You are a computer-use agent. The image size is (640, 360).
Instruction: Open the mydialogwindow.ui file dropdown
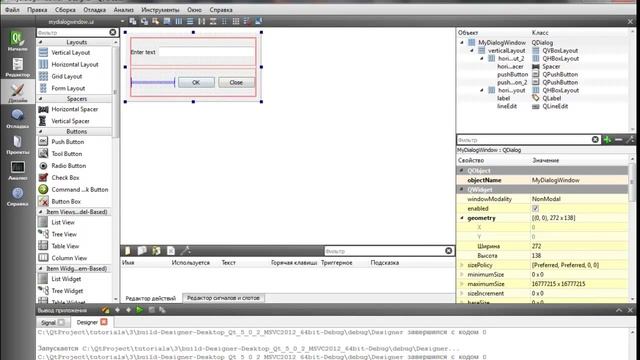pyautogui.click(x=122, y=21)
